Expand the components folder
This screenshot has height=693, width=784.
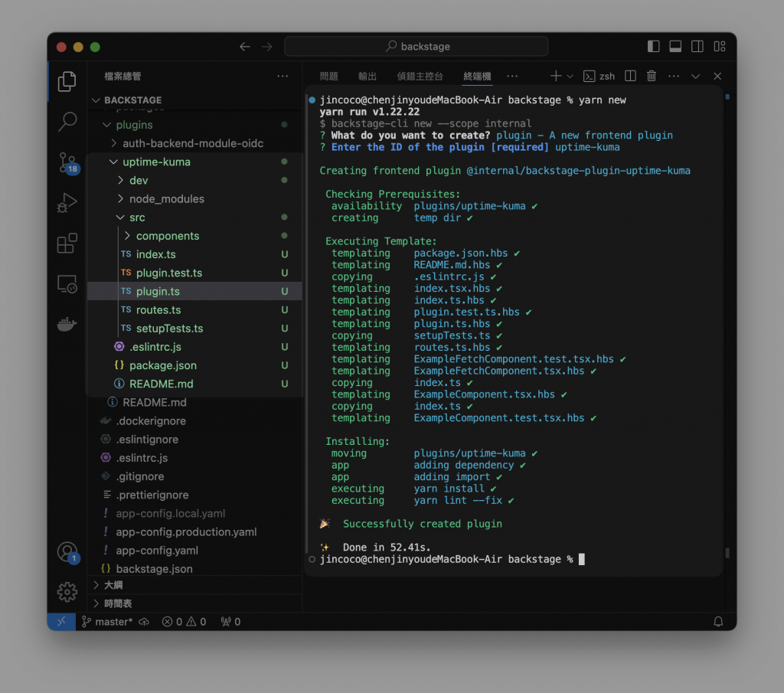coord(195,236)
